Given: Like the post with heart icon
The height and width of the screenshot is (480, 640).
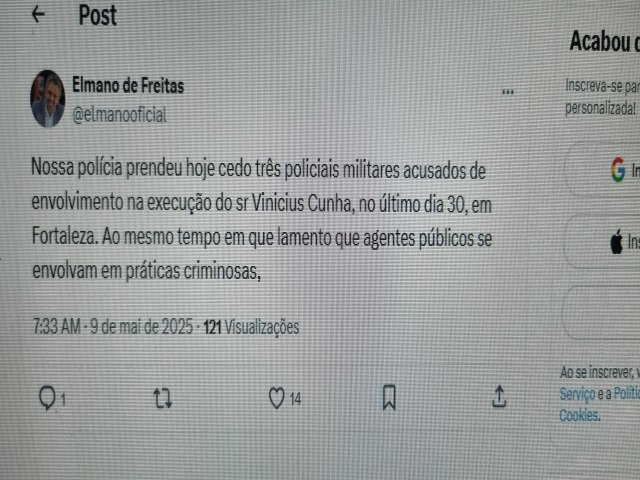Looking at the screenshot, I should [276, 398].
